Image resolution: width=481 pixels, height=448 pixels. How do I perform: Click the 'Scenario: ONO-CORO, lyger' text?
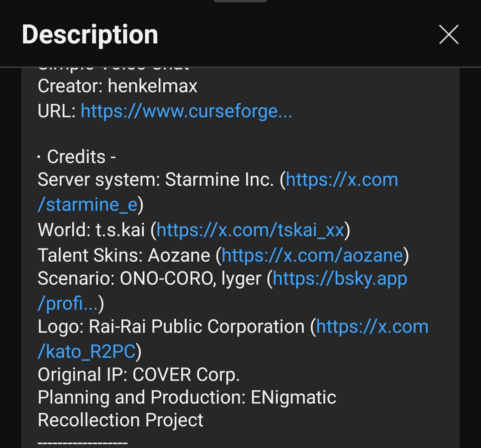(149, 279)
